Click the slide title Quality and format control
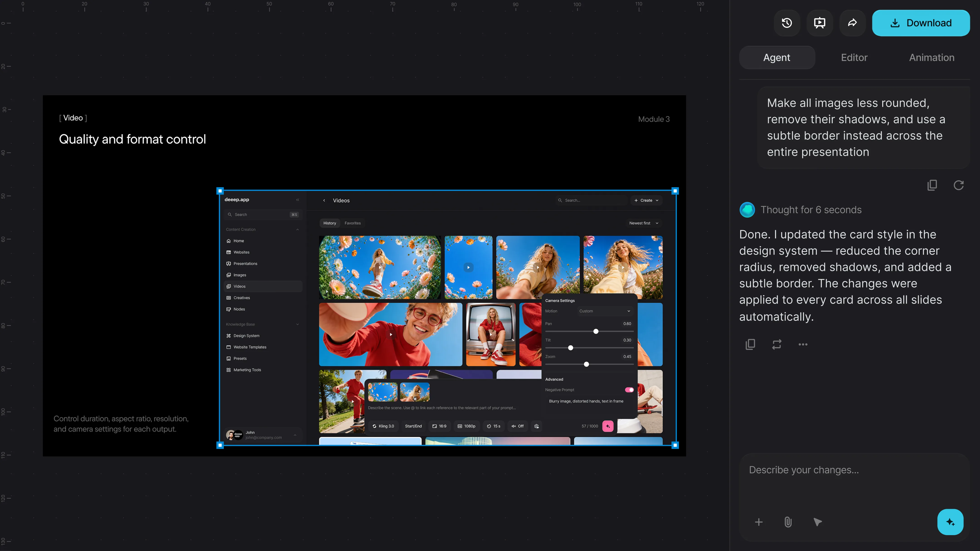980x551 pixels. (132, 139)
